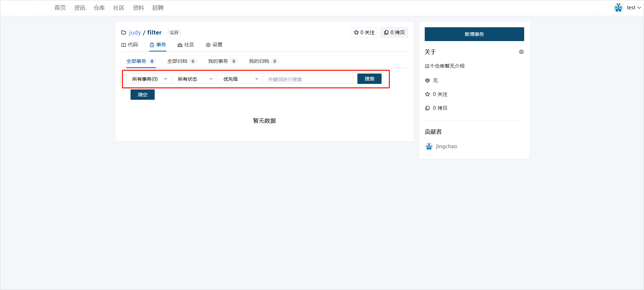The image size is (644, 290).
Task: Click the test user avatar icon
Action: [618, 8]
